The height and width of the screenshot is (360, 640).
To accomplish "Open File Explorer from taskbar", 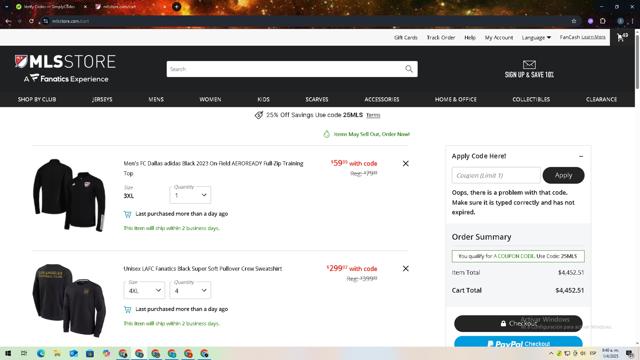I will tap(57, 353).
